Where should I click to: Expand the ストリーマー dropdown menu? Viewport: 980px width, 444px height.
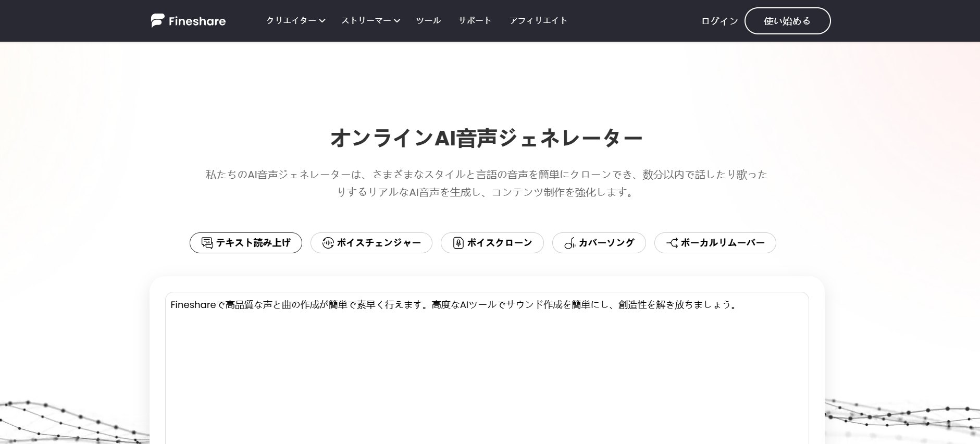(370, 20)
